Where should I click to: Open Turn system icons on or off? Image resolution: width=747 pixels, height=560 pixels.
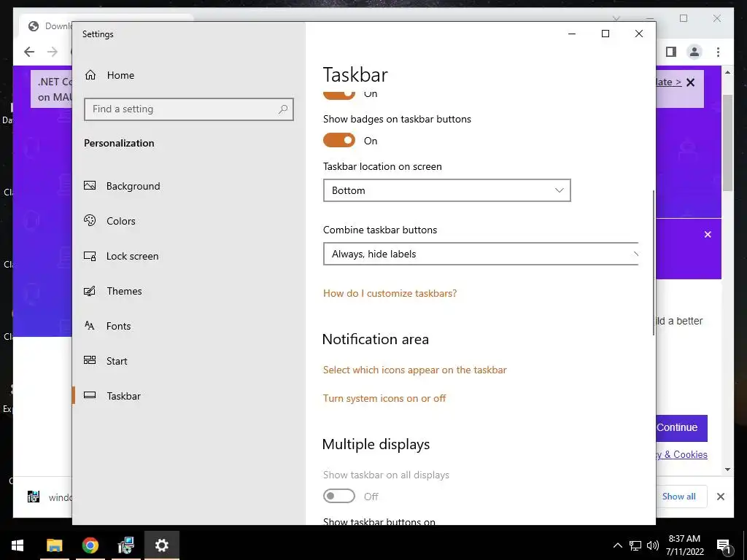[x=384, y=398]
